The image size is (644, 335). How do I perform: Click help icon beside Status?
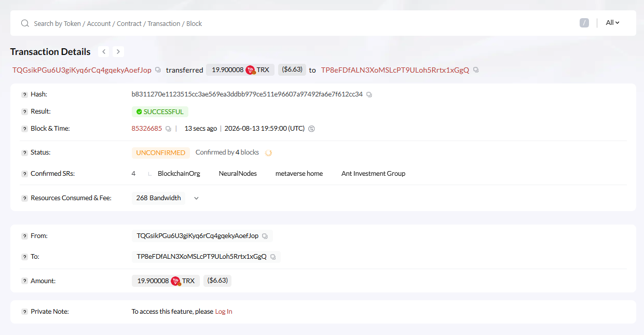[x=24, y=153]
